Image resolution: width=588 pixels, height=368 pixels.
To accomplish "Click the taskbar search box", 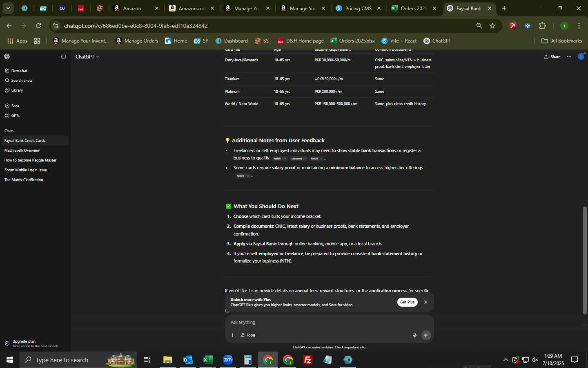I will 78,360.
